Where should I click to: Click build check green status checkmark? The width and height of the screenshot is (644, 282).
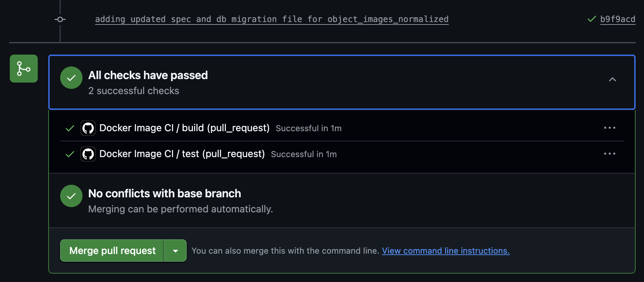[70, 128]
